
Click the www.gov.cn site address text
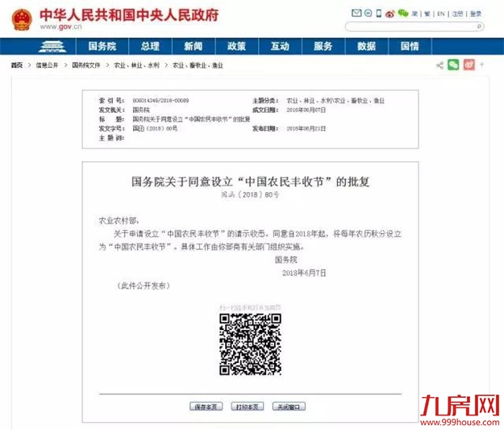click(x=60, y=27)
